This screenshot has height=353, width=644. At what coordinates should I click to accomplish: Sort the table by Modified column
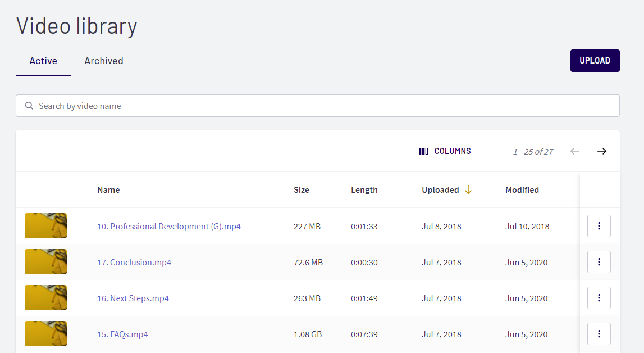(x=522, y=190)
